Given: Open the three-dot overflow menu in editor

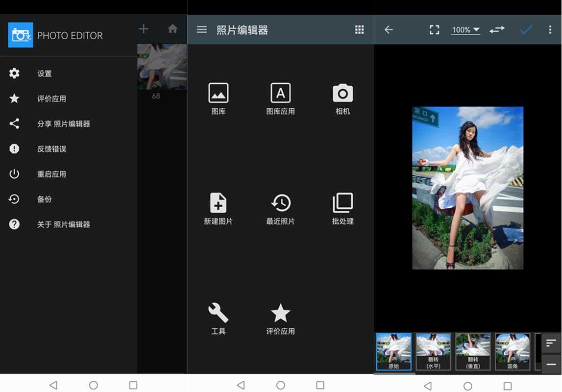Looking at the screenshot, I should [x=550, y=29].
